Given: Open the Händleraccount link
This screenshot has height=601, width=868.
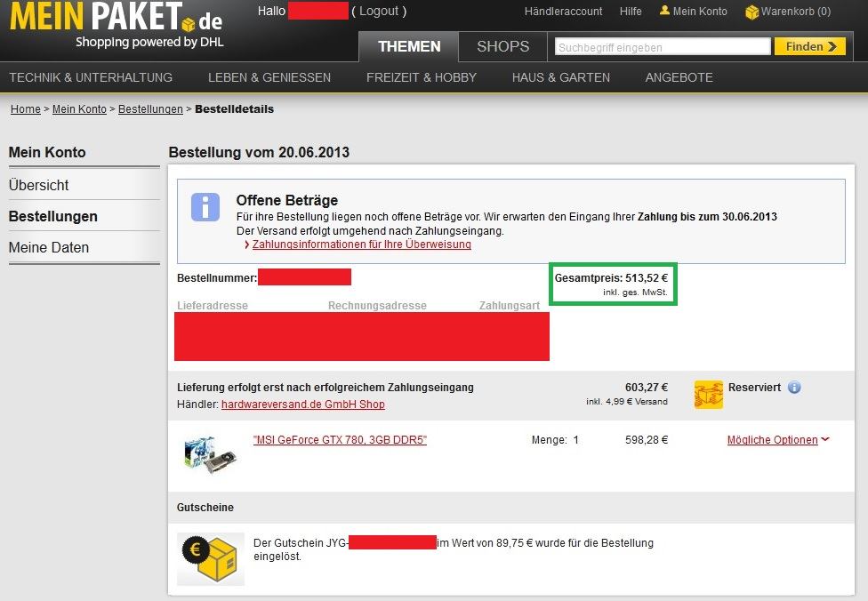Looking at the screenshot, I should point(563,11).
